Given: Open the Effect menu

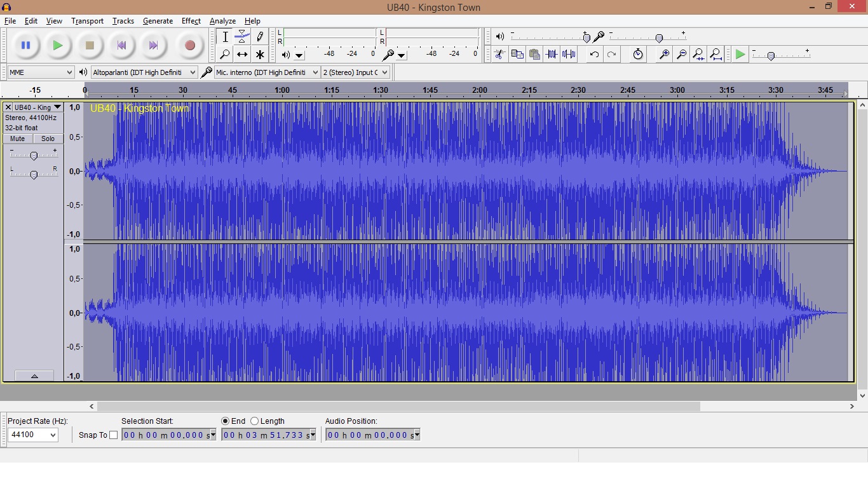Looking at the screenshot, I should tap(191, 21).
